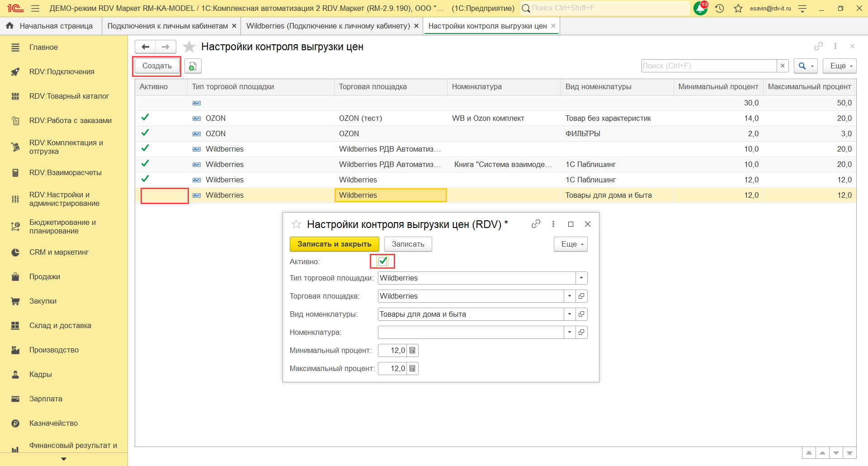Add the list page to favorites with the star
The width and height of the screenshot is (868, 466).
click(189, 47)
